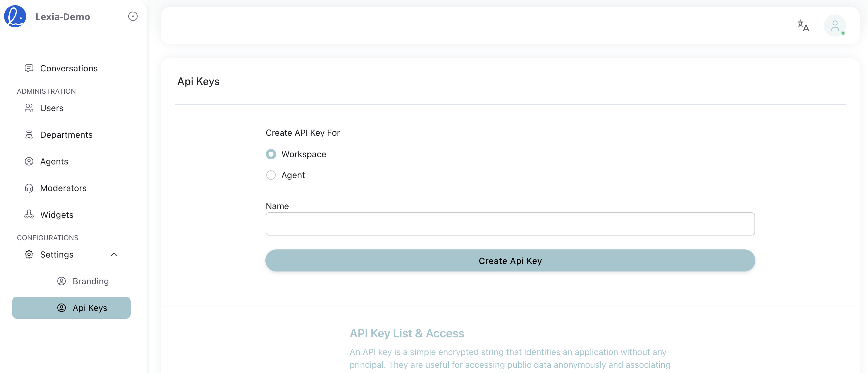
Task: Click the Name input field
Action: pos(509,224)
